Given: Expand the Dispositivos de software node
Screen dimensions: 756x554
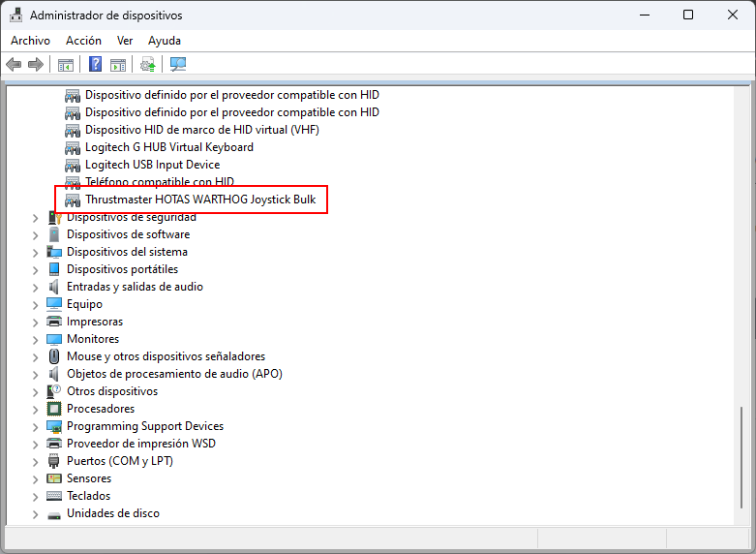Looking at the screenshot, I should [35, 235].
